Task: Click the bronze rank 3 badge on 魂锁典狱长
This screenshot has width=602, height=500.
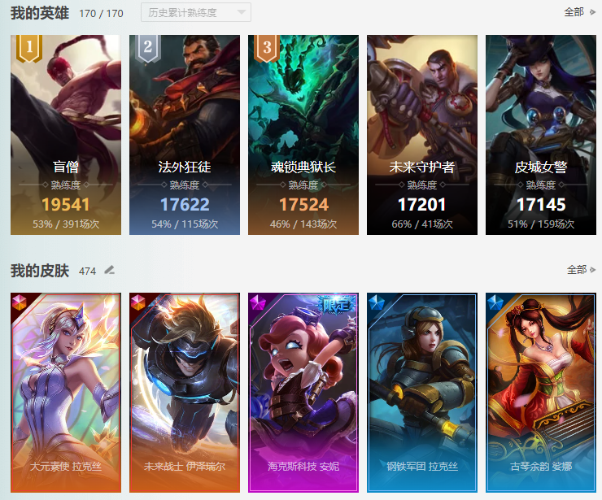Action: (267, 48)
